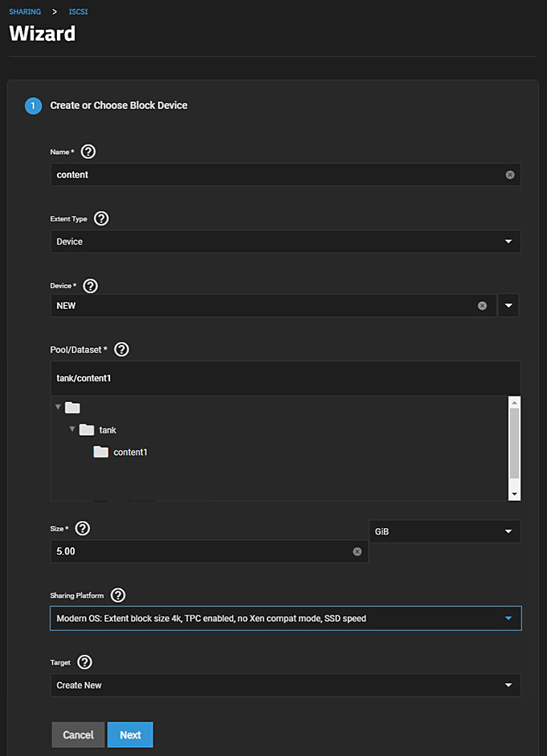Viewport: 547px width, 756px height.
Task: Show help for the Device field
Action: (90, 286)
